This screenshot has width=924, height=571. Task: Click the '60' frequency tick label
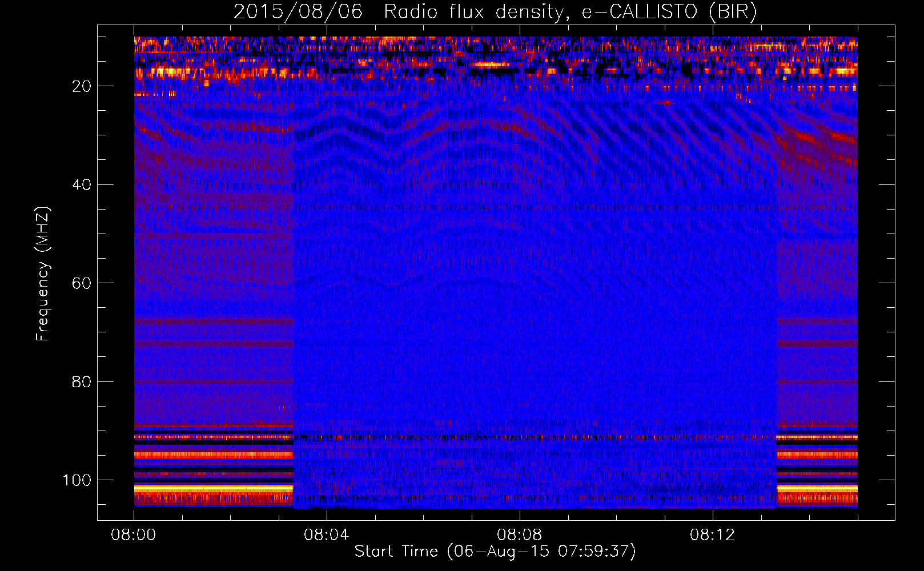coord(82,283)
